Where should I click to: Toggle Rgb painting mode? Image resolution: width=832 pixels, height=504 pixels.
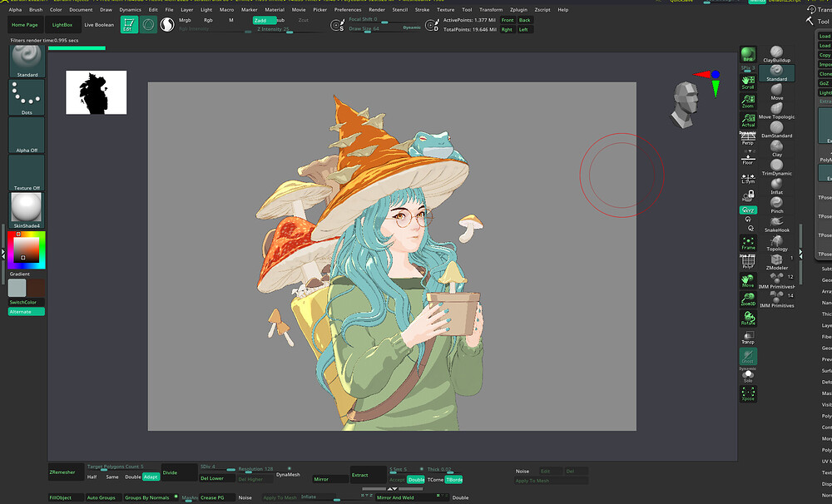(208, 20)
